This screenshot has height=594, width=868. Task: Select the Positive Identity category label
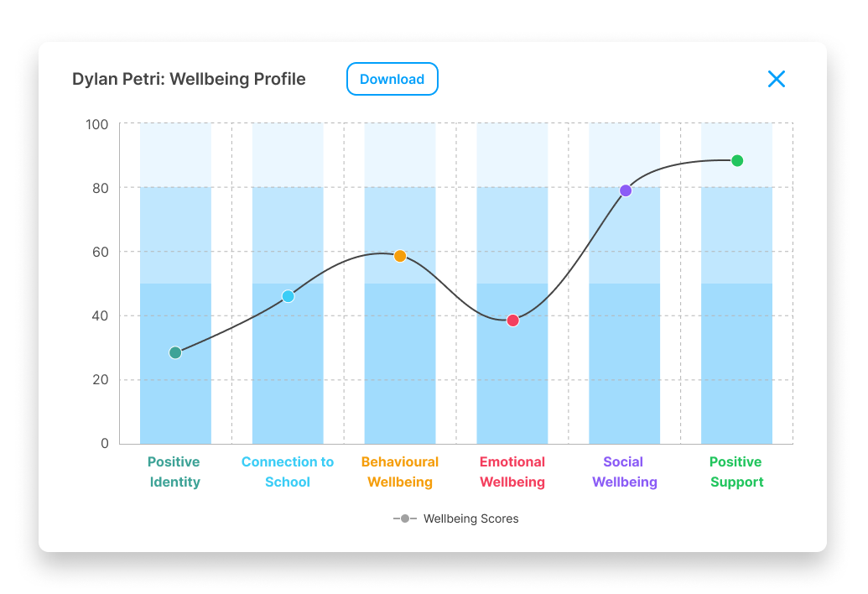point(174,470)
